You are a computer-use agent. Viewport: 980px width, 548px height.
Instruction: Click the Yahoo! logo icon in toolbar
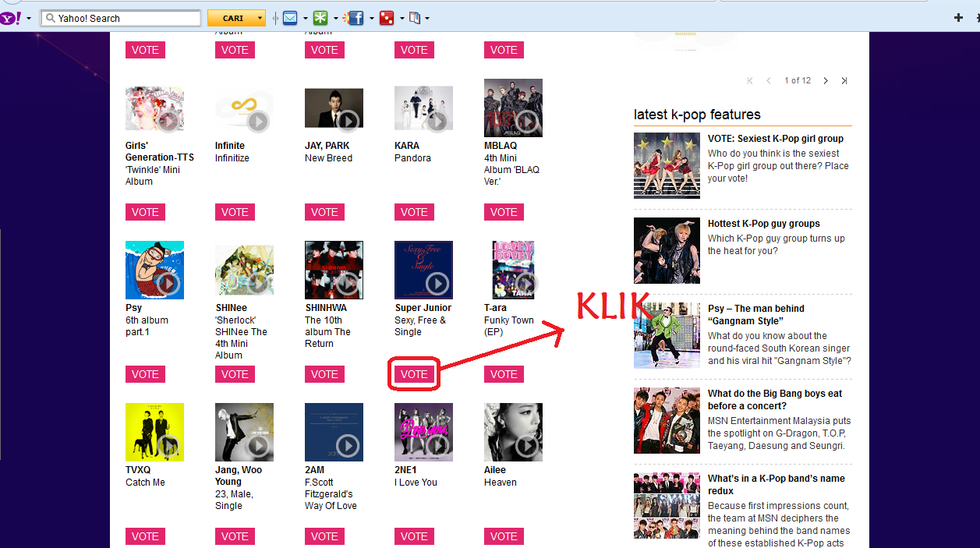10,18
